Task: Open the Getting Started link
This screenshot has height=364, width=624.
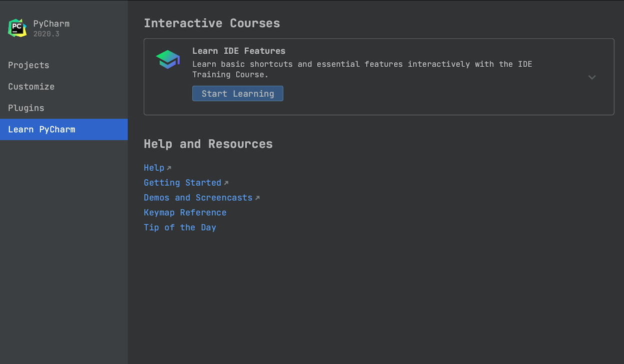Action: pos(182,183)
